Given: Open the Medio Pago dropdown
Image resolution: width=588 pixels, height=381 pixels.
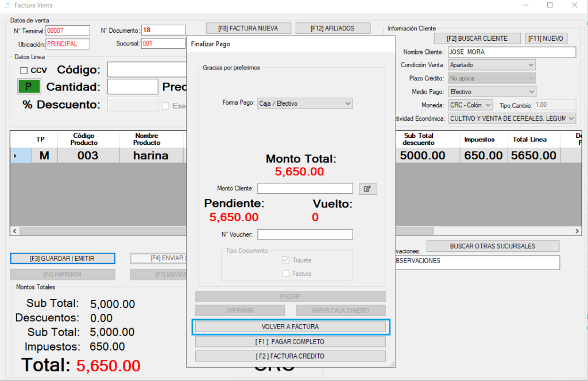Looking at the screenshot, I should coord(531,91).
